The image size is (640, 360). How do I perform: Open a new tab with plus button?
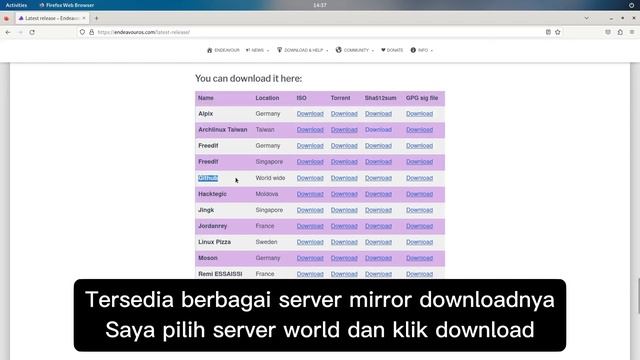(x=96, y=18)
